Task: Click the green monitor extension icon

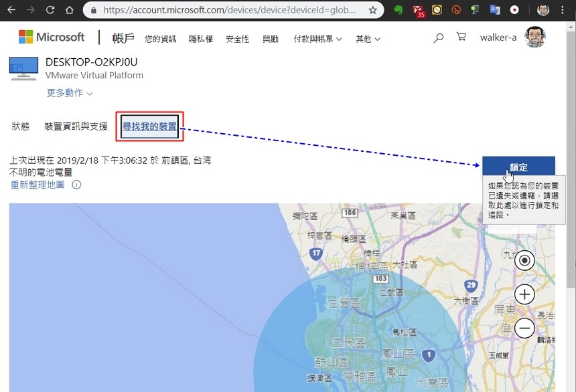Action: pos(475,10)
